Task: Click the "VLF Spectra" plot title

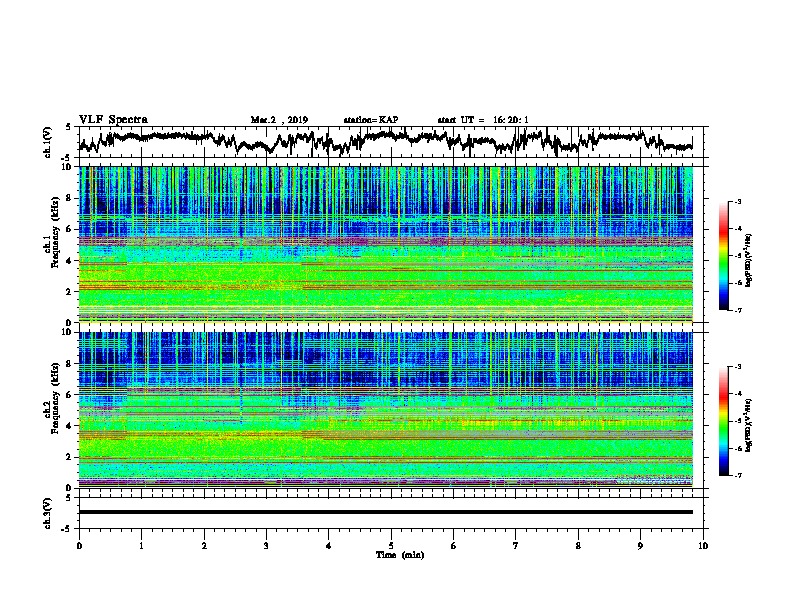Action: 113,120
